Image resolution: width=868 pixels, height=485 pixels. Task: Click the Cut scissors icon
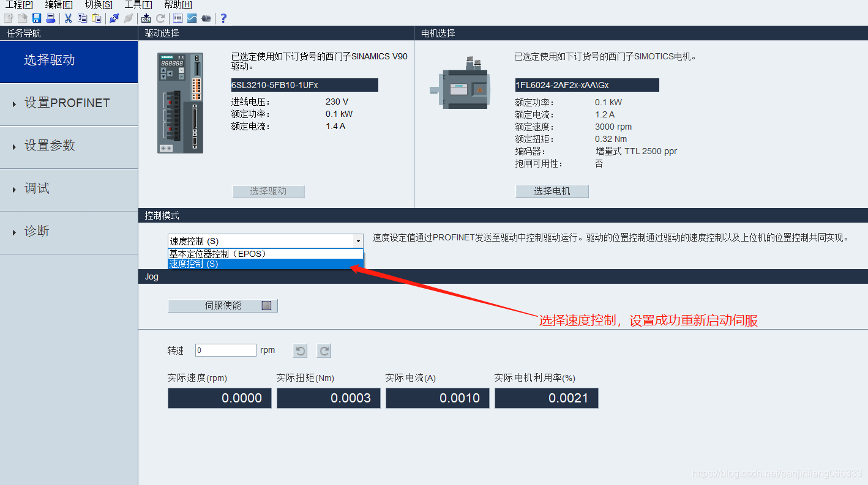69,18
